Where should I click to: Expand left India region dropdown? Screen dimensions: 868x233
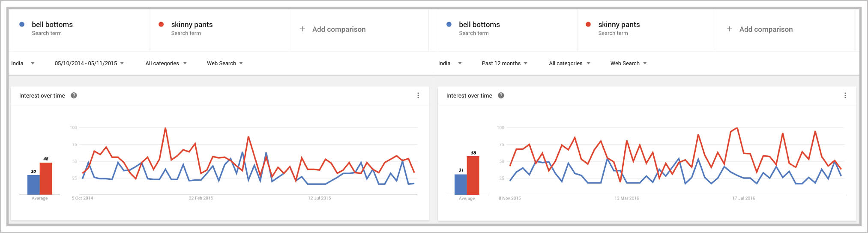[23, 63]
